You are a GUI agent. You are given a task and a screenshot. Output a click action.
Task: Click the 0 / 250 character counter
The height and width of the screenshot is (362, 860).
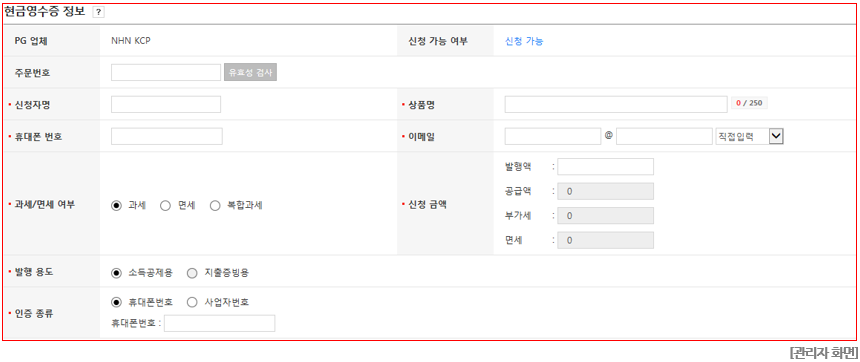749,103
